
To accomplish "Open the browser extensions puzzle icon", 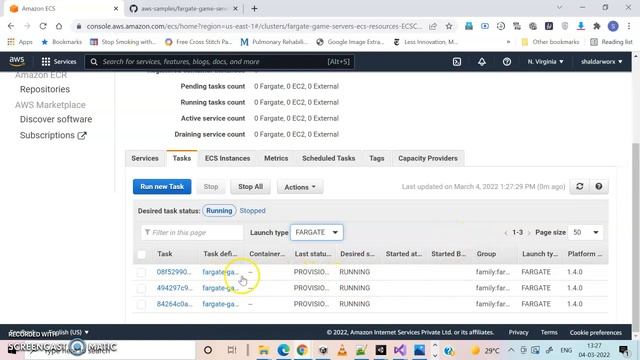I will 597,26.
